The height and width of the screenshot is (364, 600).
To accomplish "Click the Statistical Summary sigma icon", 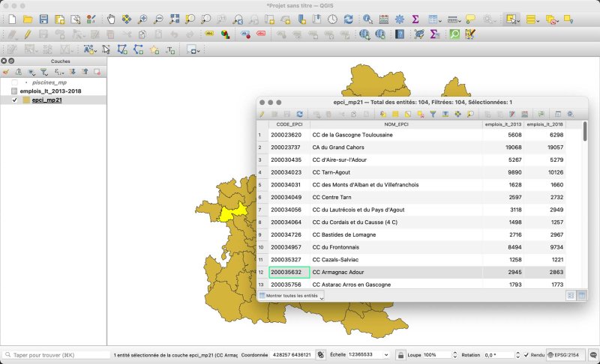I will (415, 19).
